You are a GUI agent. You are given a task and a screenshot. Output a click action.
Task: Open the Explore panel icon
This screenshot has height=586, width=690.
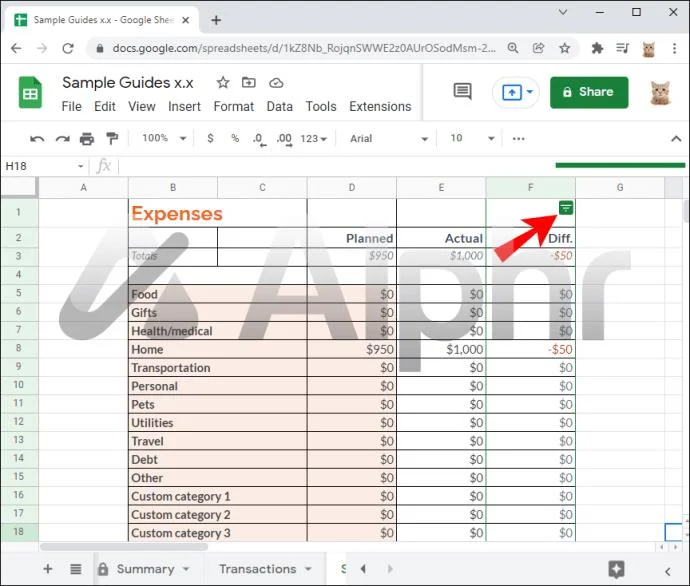[616, 569]
